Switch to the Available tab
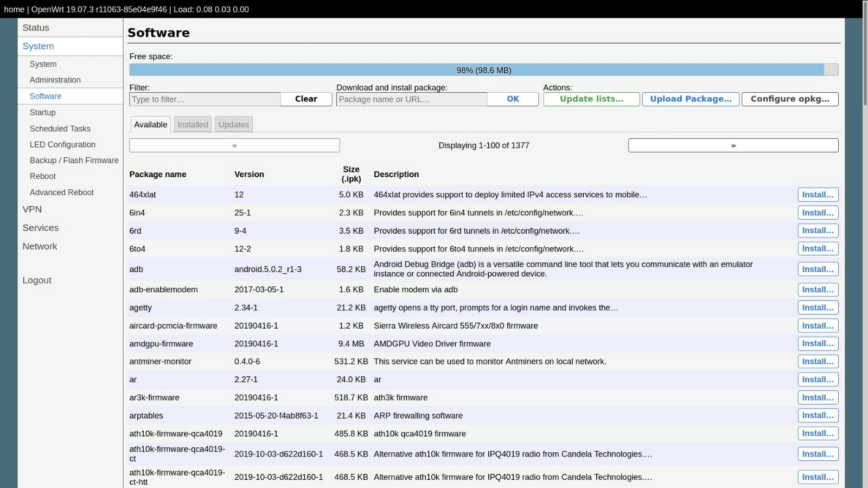The height and width of the screenshot is (488, 868). pyautogui.click(x=151, y=124)
